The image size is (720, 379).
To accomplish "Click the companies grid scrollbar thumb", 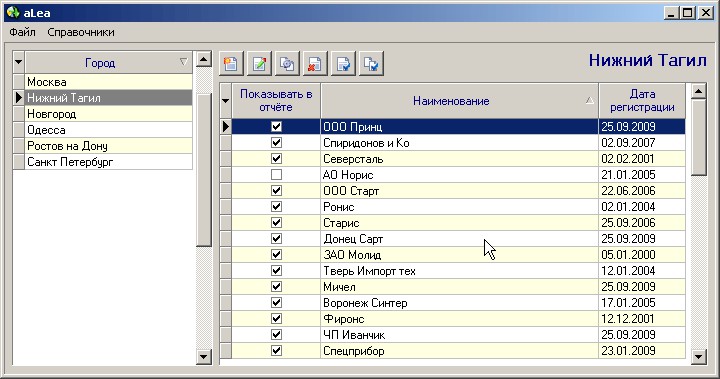I will 698,138.
